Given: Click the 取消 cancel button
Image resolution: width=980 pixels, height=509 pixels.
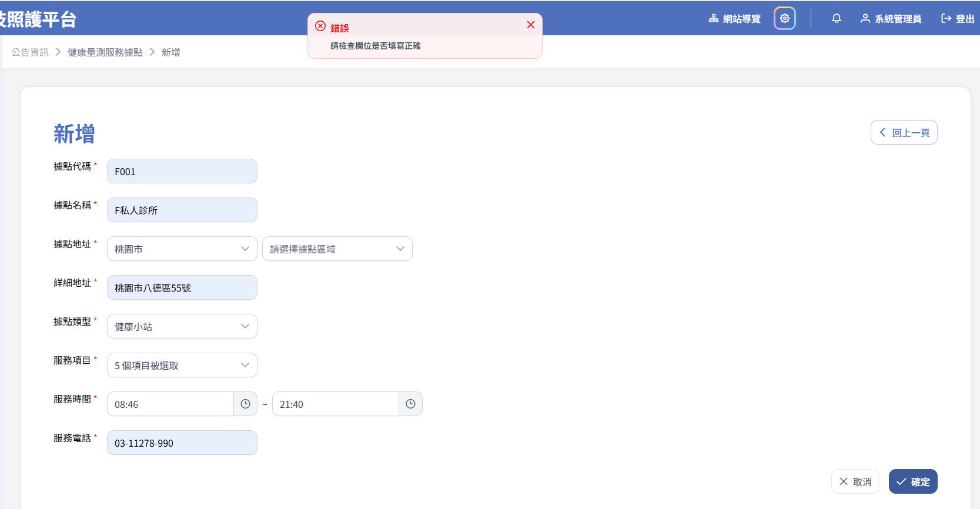Looking at the screenshot, I should [855, 481].
